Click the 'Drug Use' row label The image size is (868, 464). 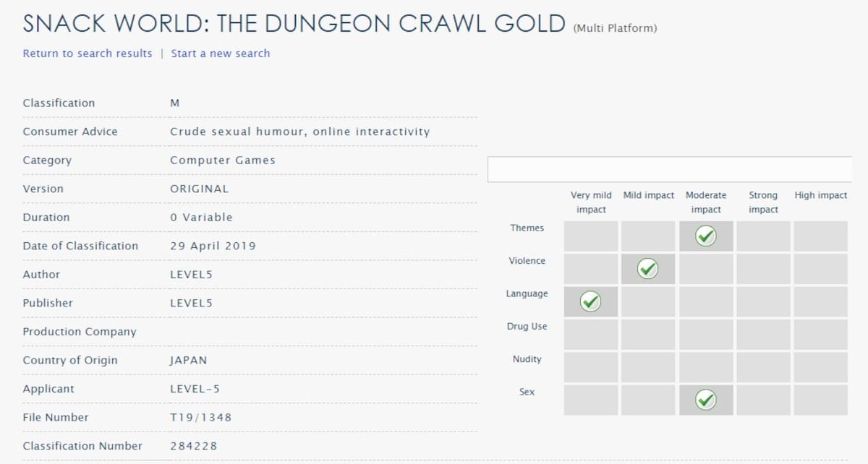[x=527, y=327]
